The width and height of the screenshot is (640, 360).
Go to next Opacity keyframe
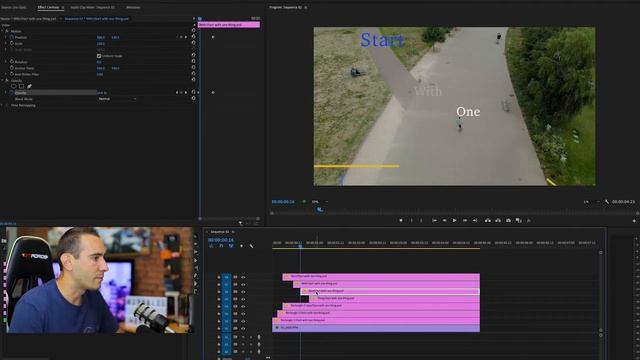tap(186, 93)
